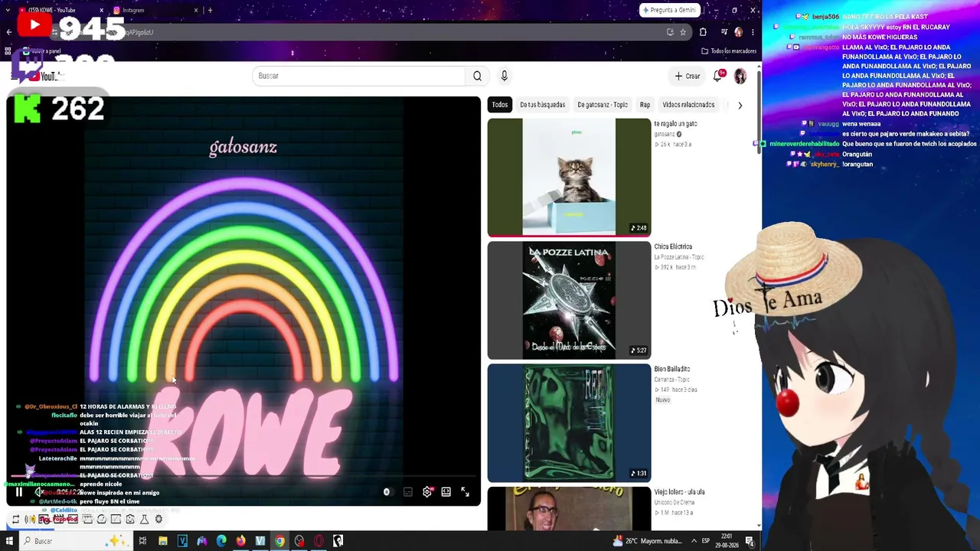The height and width of the screenshot is (551, 980).
Task: Open the Chrome three-dot menu
Action: (x=753, y=32)
